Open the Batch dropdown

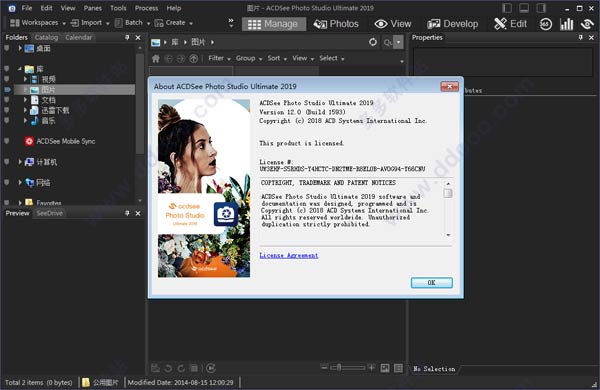click(x=132, y=23)
